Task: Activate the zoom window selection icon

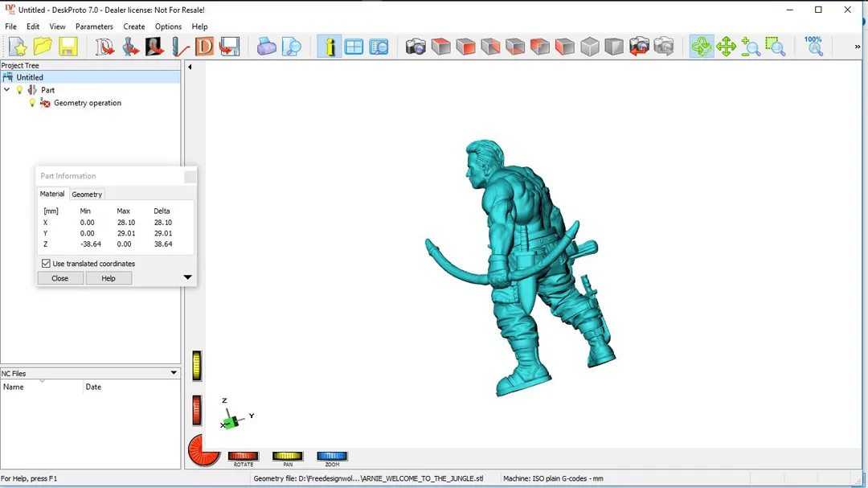Action: click(776, 47)
